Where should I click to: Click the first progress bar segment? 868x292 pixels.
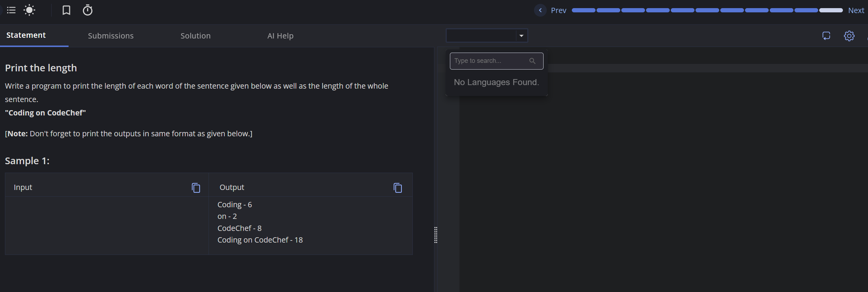[x=583, y=10]
